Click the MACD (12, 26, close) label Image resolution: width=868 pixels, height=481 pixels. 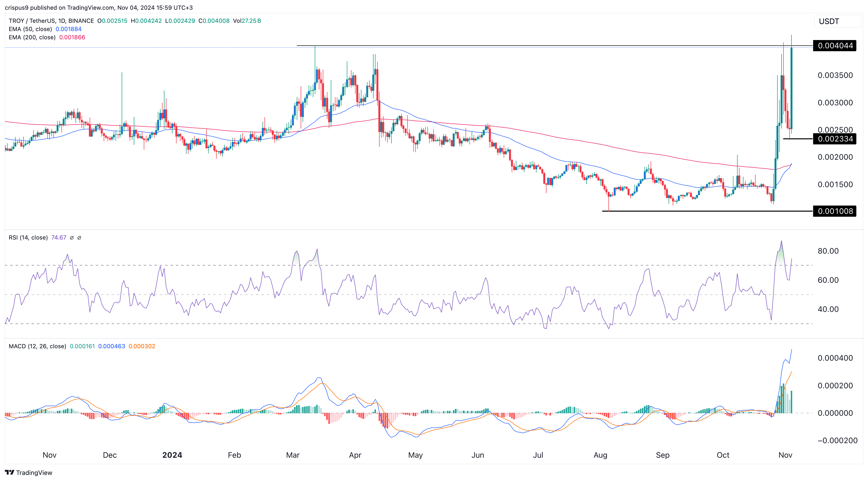coord(37,346)
